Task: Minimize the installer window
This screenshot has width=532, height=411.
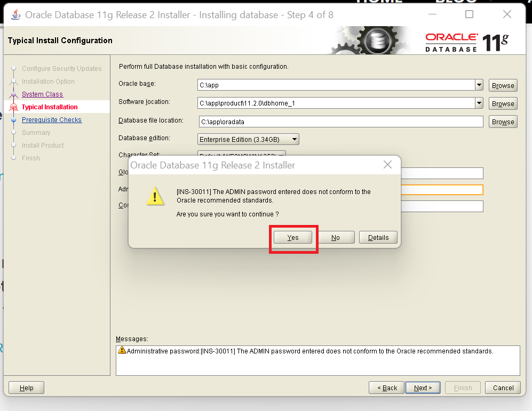Action: (432, 14)
